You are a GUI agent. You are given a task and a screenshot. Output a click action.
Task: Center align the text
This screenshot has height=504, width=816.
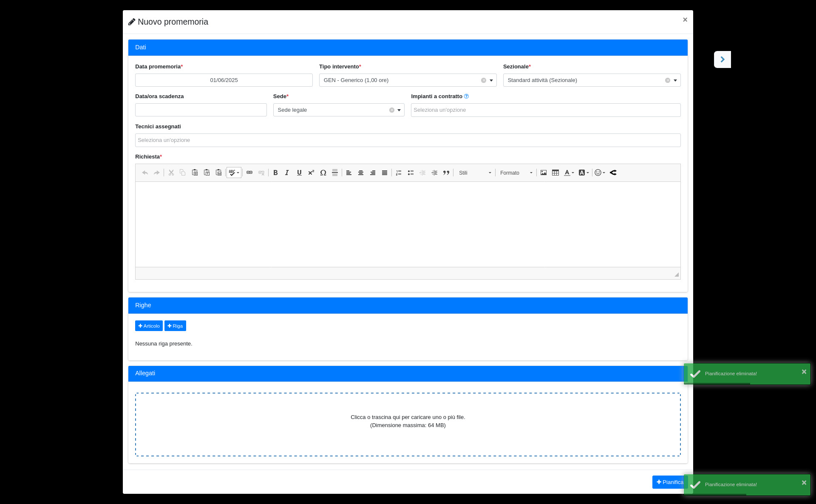[x=361, y=173]
